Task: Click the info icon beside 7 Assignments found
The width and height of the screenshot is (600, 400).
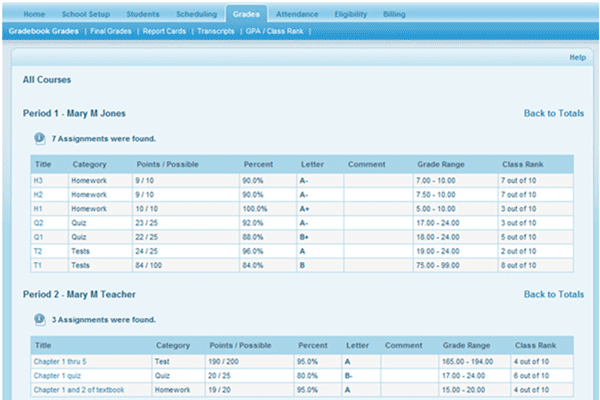Action: pos(39,138)
